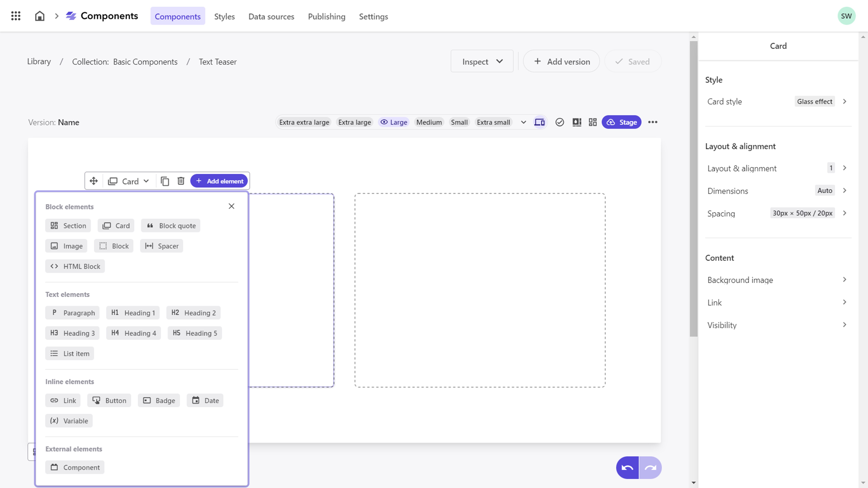Open the Inspect dropdown
This screenshot has width=868, height=488.
click(x=482, y=61)
